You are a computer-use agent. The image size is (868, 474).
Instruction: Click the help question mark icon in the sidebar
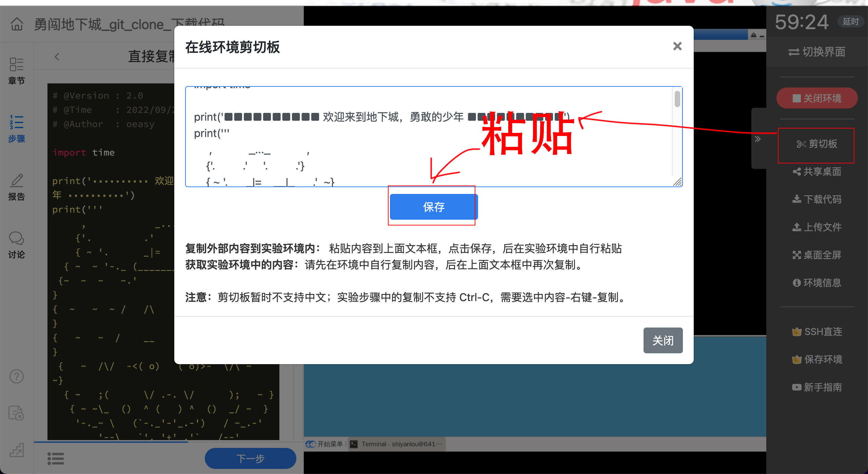click(16, 376)
